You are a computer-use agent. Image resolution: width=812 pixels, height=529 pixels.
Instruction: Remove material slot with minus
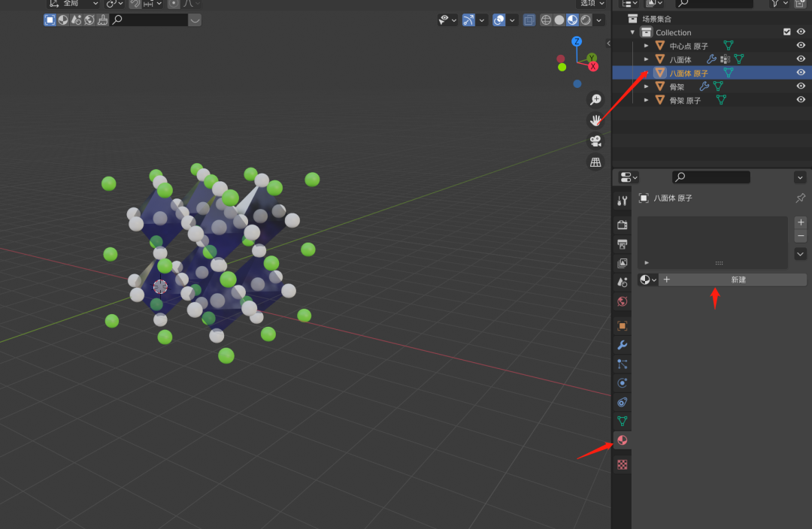pos(801,236)
